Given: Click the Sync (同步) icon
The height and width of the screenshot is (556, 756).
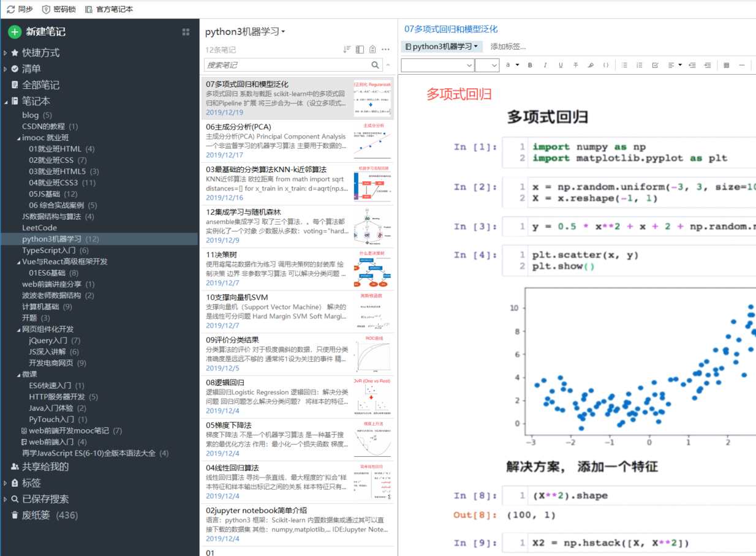Looking at the screenshot, I should (x=10, y=9).
